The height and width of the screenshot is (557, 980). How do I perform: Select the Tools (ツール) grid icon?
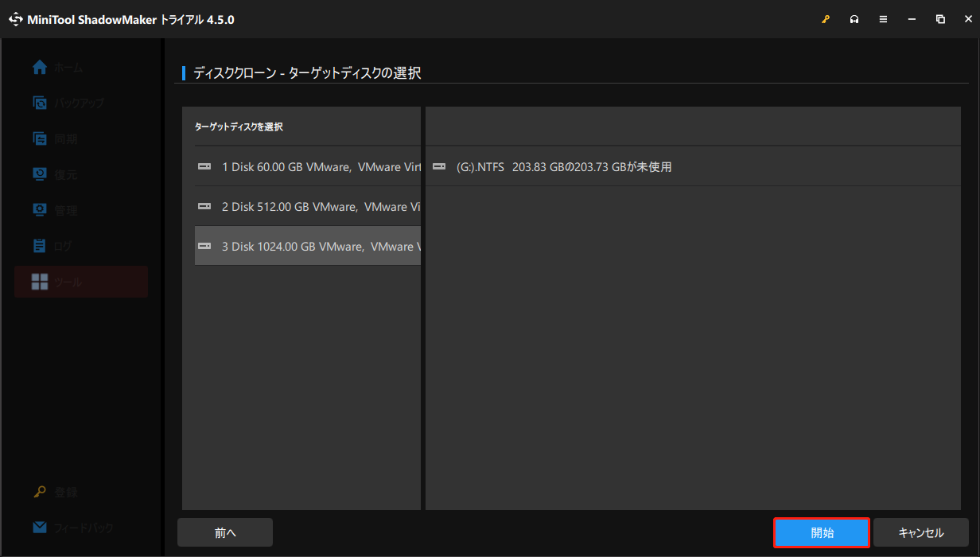40,282
